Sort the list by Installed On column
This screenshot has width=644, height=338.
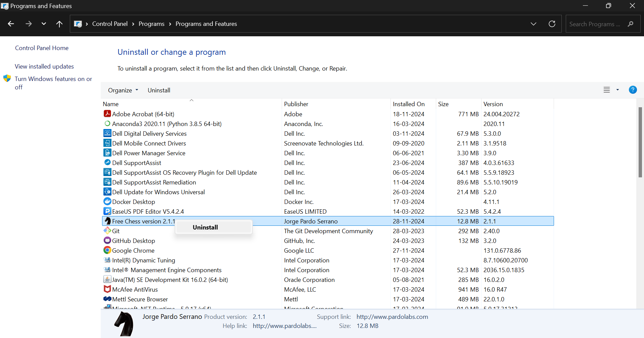click(x=409, y=104)
